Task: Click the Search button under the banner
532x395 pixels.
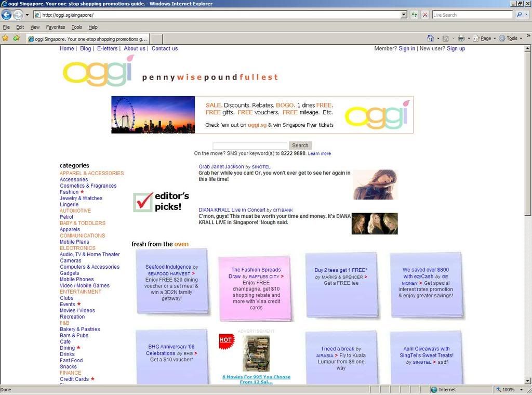Action: (300, 145)
